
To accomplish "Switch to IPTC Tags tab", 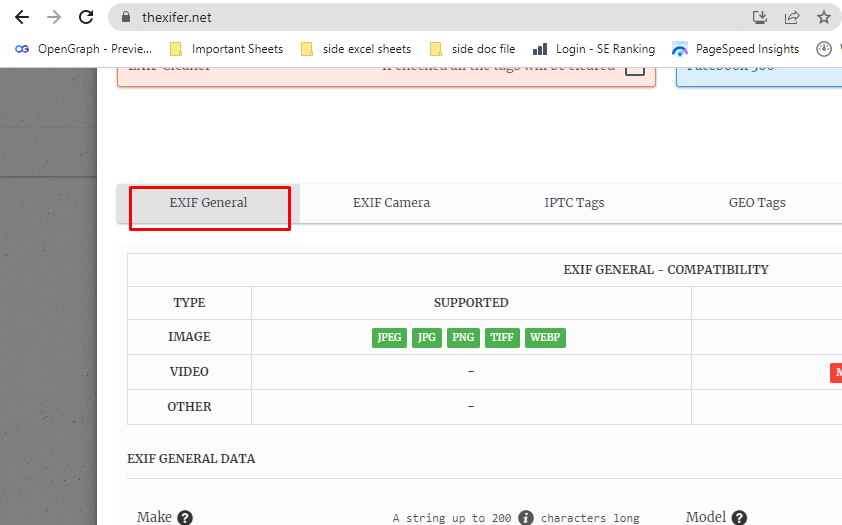I will click(574, 203).
